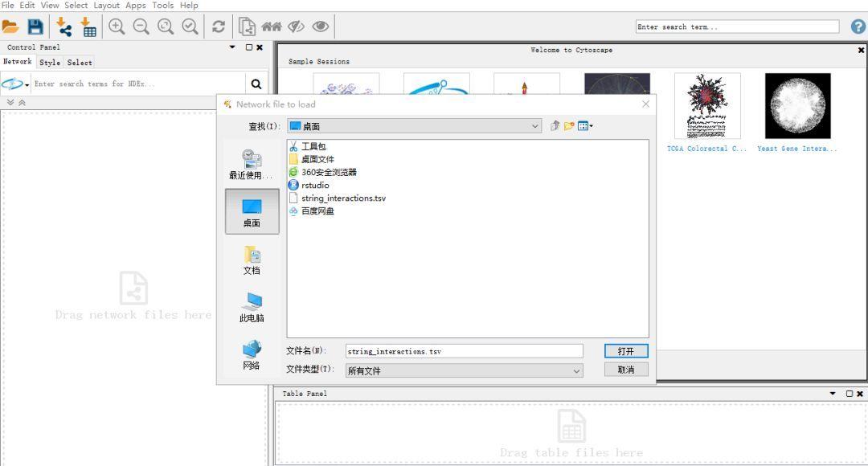Show all hidden nodes and edges
This screenshot has width=868, height=466.
pyautogui.click(x=320, y=27)
